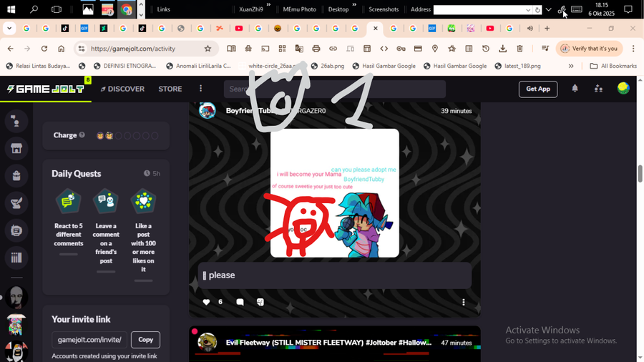The image size is (644, 362).
Task: Open the friend requests icon beside the bell
Action: [598, 89]
